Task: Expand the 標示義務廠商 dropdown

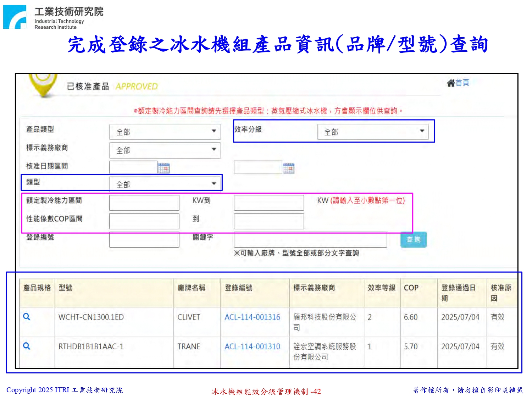Action: (x=165, y=150)
